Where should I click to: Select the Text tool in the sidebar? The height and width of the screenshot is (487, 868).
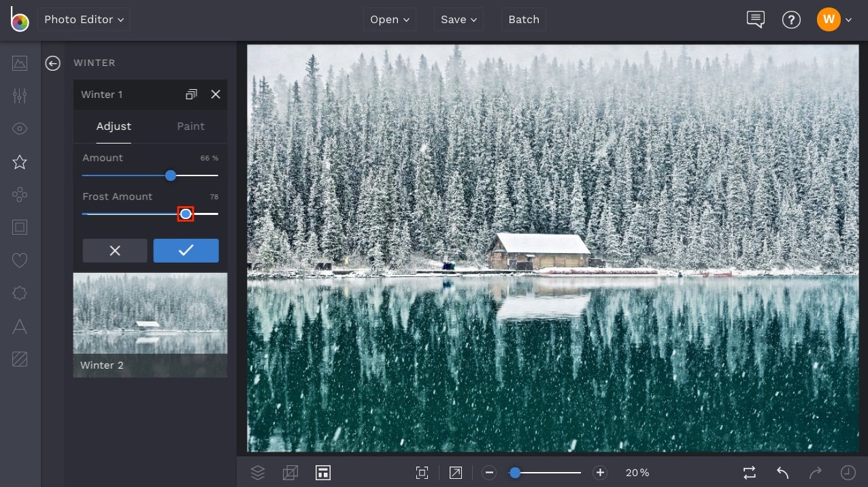19,327
